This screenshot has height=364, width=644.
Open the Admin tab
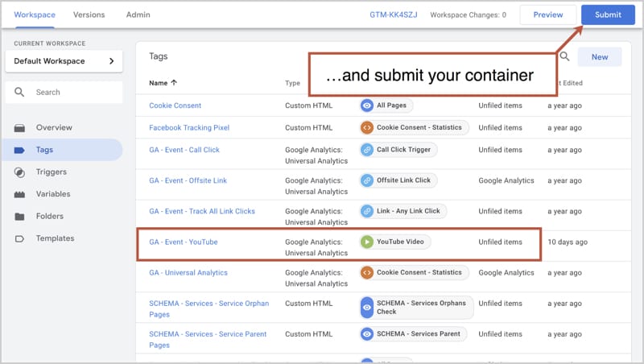[x=138, y=14]
